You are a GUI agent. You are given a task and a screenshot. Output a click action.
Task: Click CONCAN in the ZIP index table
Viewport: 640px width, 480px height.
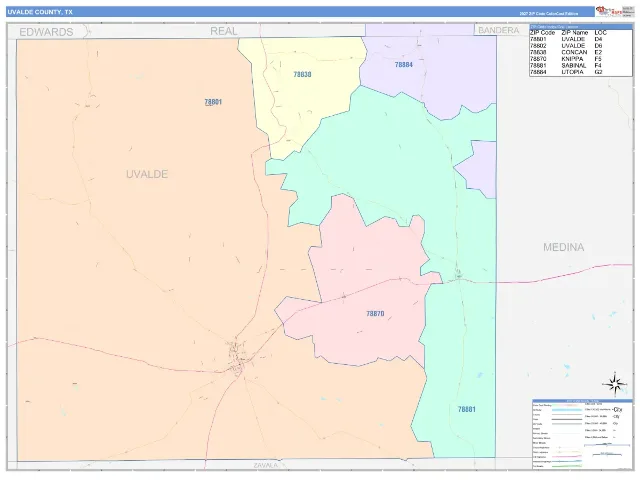point(574,52)
